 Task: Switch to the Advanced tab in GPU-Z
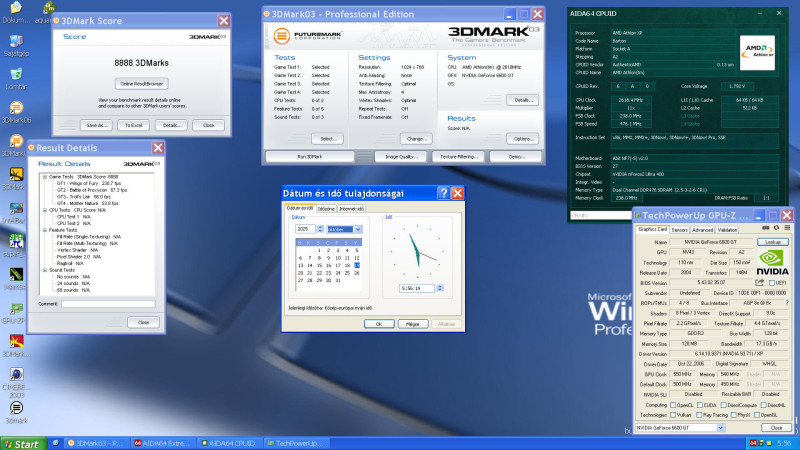coord(703,230)
